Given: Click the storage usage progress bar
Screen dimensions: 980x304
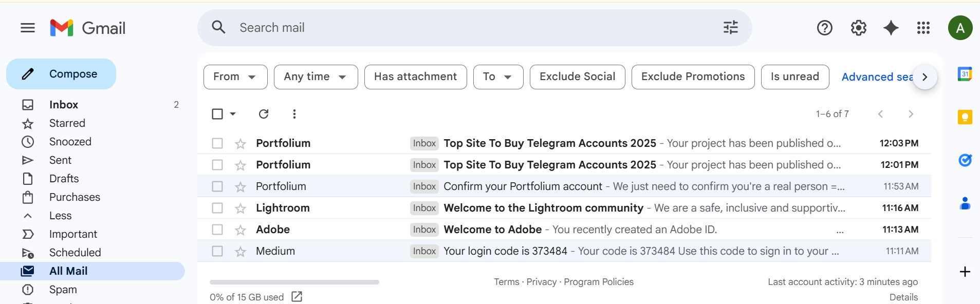Looking at the screenshot, I should [294, 282].
